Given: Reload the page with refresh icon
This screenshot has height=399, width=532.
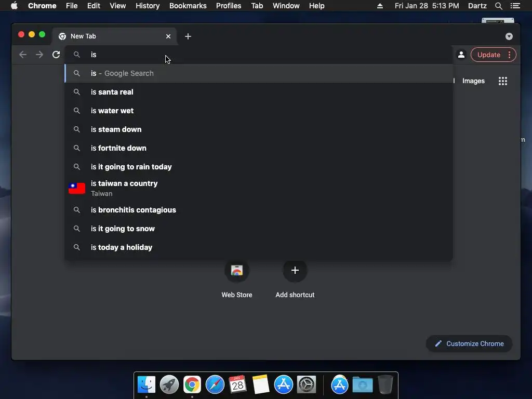Looking at the screenshot, I should tap(56, 55).
